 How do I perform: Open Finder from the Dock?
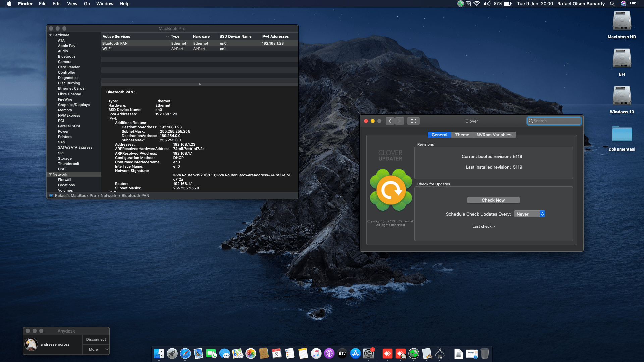159,353
